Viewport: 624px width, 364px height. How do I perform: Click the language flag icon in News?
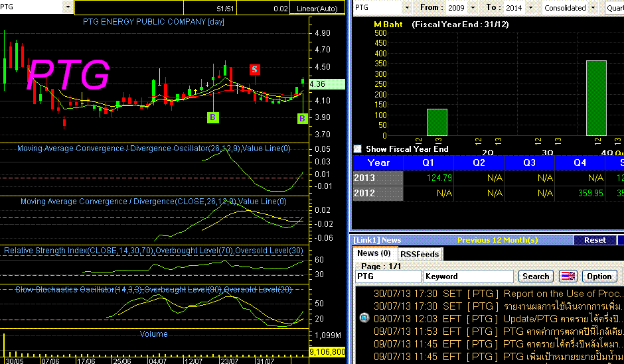tap(568, 276)
